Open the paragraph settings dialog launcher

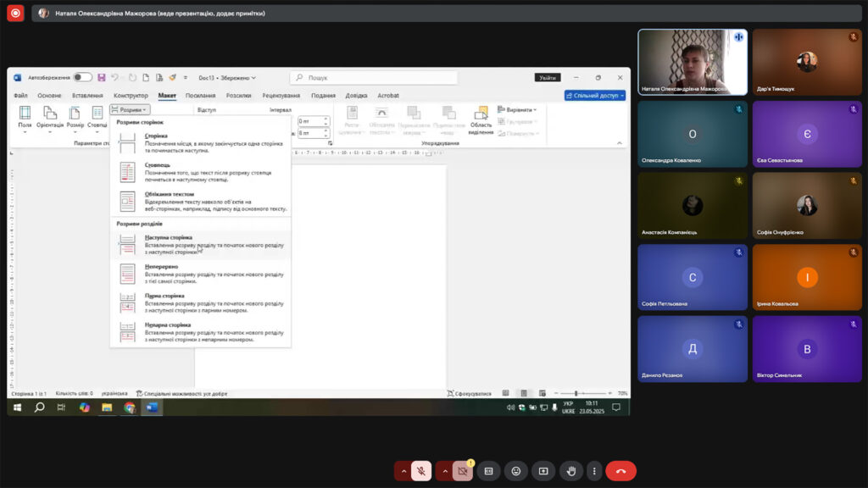click(x=330, y=143)
